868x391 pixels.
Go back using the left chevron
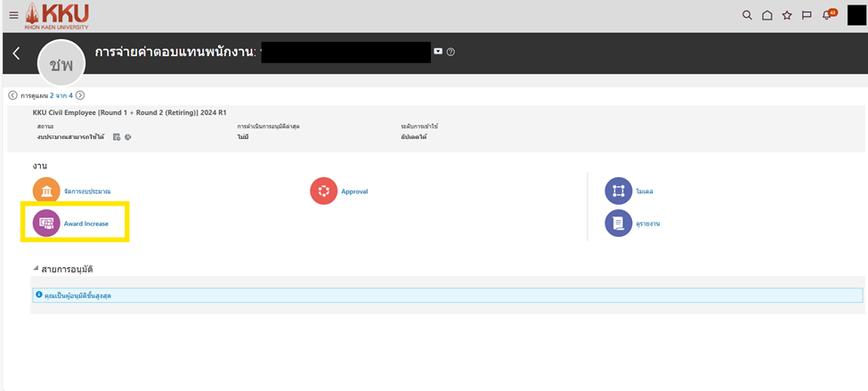[16, 53]
